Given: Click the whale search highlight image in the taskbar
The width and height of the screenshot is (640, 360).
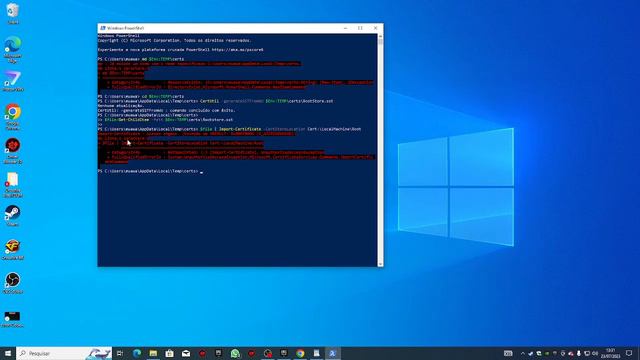Looking at the screenshot, I should pos(99,353).
